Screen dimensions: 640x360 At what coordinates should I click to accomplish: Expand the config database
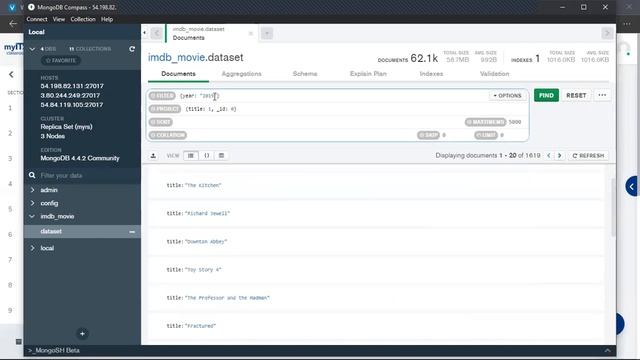click(32, 203)
